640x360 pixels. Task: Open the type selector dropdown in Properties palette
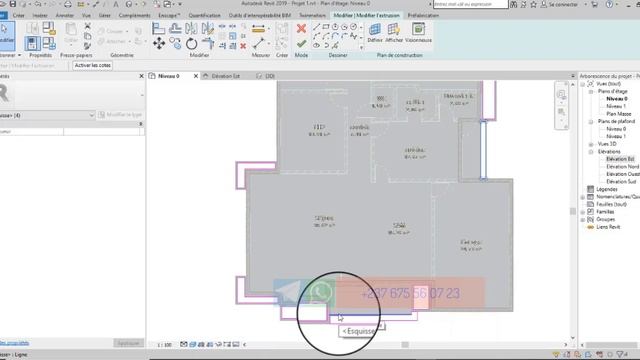tap(91, 115)
